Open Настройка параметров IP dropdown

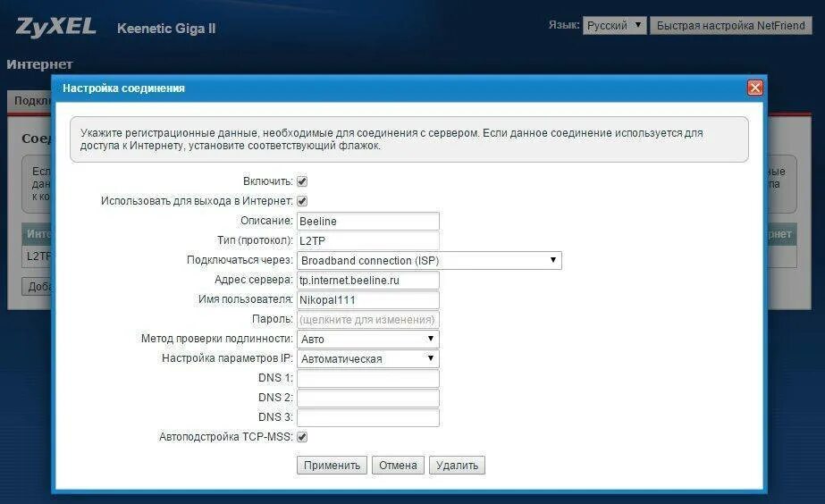[367, 359]
